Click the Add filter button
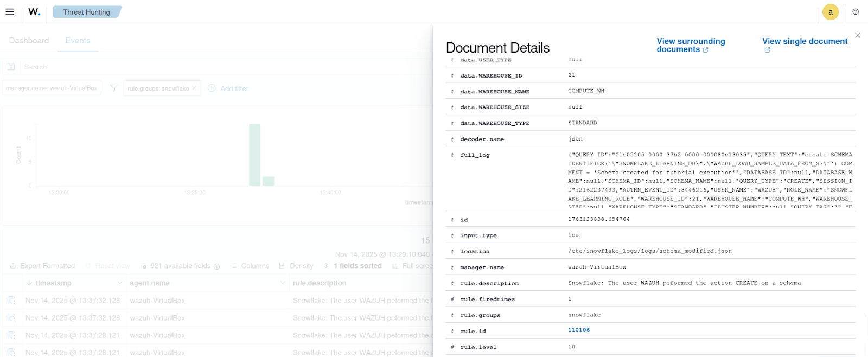Image resolution: width=868 pixels, height=357 pixels. 228,88
